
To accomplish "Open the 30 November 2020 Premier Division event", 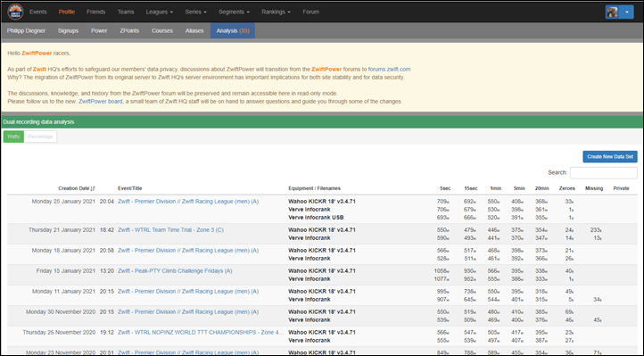I will coord(188,312).
